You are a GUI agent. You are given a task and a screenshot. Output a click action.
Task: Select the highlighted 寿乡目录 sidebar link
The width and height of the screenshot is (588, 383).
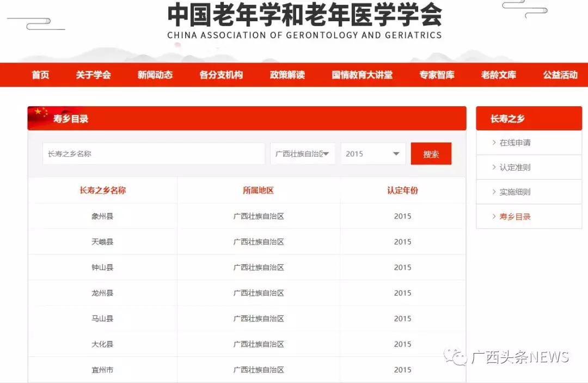pos(514,216)
